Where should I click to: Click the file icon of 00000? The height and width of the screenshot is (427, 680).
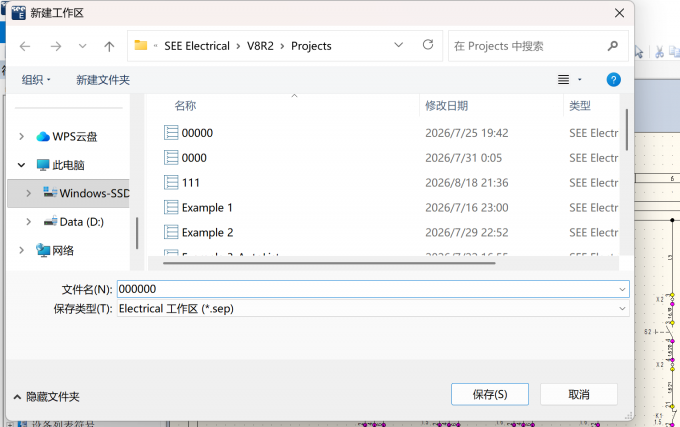click(x=171, y=133)
